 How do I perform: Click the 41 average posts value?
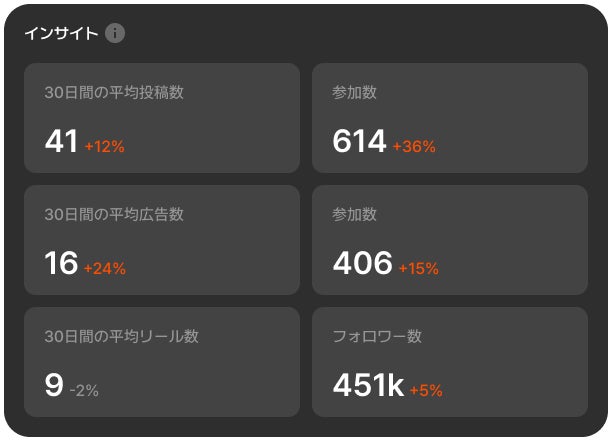pos(61,142)
